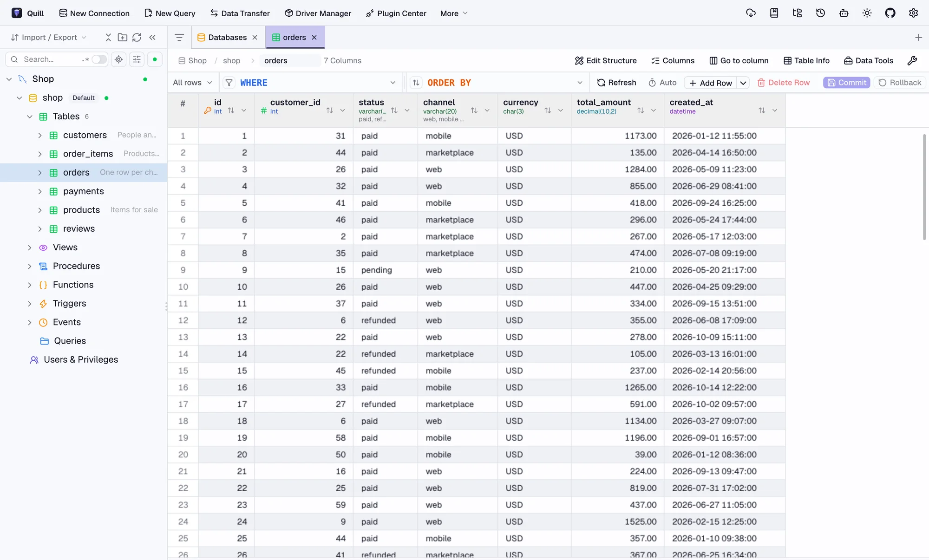Image resolution: width=929 pixels, height=560 pixels.
Task: Open the wrench tool icon
Action: coord(912,60)
